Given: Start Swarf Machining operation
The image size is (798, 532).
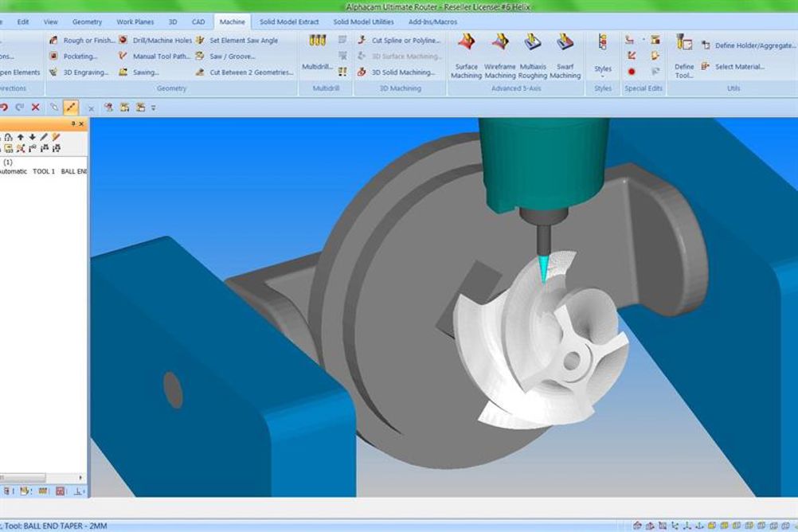Looking at the screenshot, I should pos(565,56).
